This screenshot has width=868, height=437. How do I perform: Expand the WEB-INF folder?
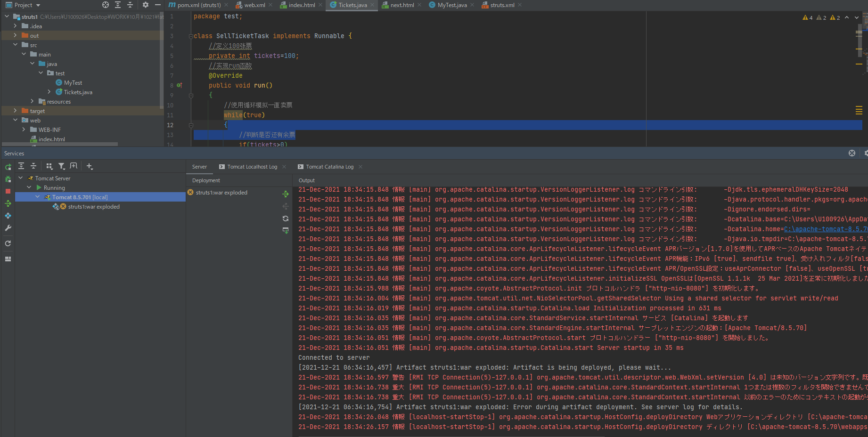click(24, 129)
